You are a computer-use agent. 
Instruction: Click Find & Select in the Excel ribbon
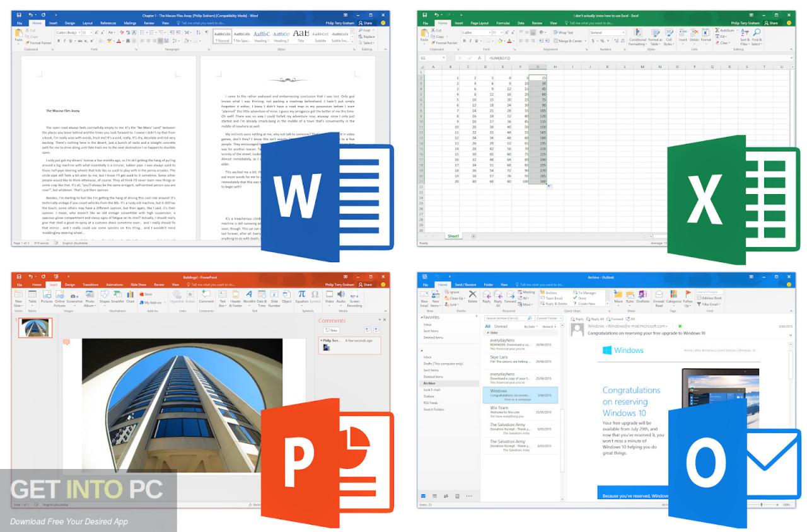tap(757, 37)
